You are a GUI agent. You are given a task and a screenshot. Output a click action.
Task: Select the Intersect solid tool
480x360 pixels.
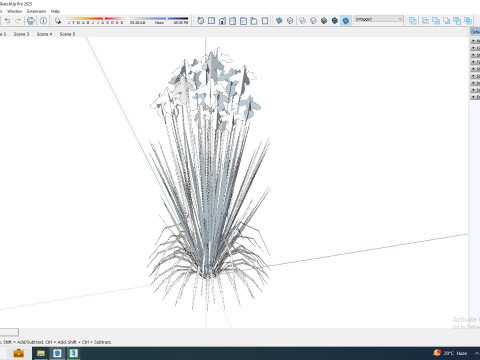pos(426,21)
